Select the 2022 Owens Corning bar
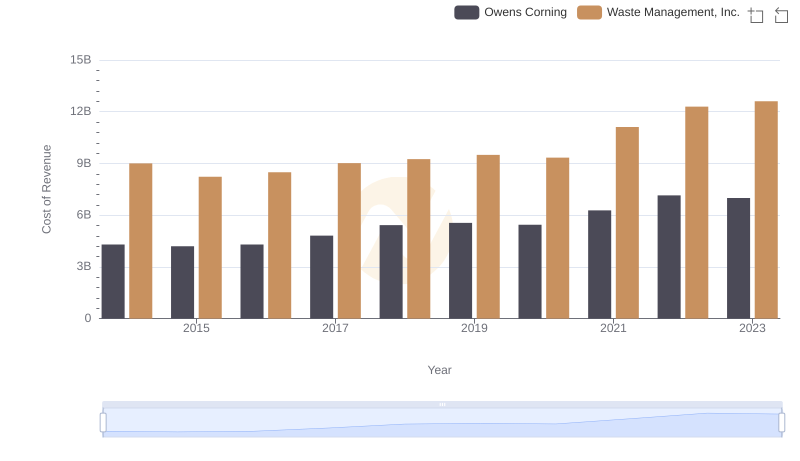This screenshot has height=461, width=800. click(669, 257)
